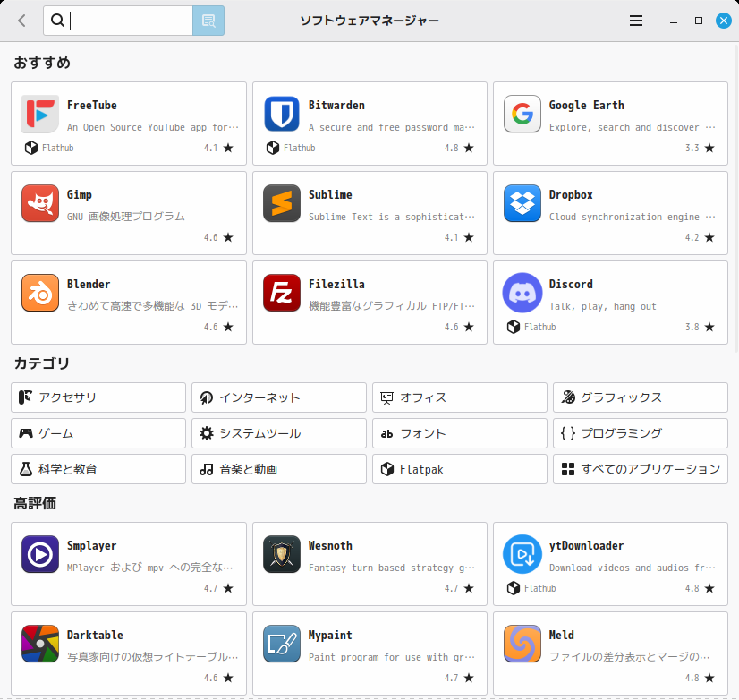Click the Darktable title
Image resolution: width=739 pixels, height=700 pixels.
[x=95, y=636]
